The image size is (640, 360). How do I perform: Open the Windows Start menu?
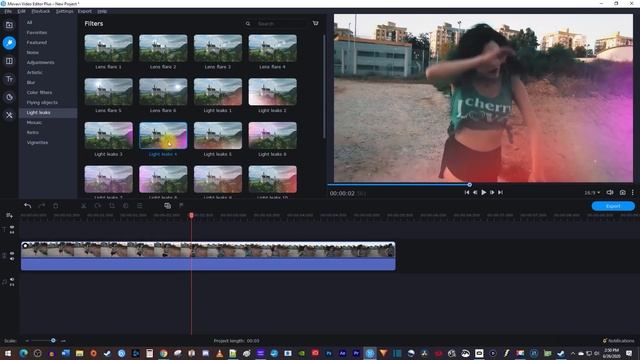point(8,353)
